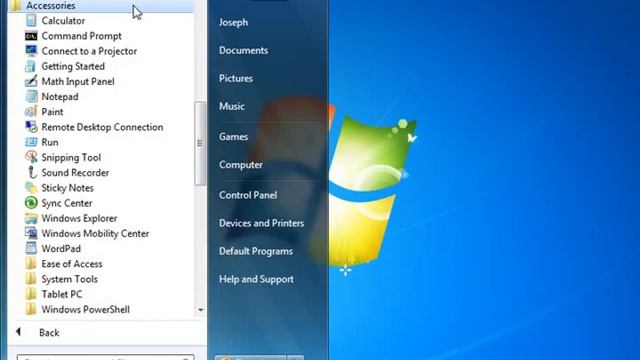The image size is (640, 360).
Task: Click the Windows Explorer text label
Action: click(x=79, y=218)
